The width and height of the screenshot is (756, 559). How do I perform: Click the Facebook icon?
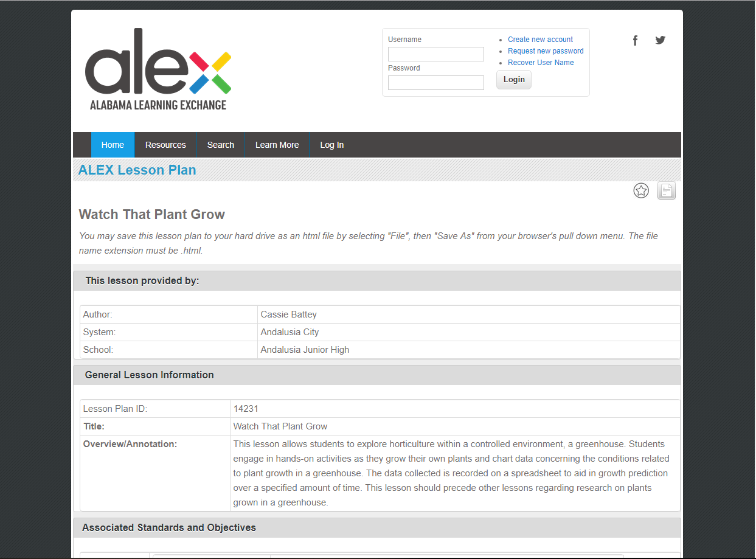[635, 41]
